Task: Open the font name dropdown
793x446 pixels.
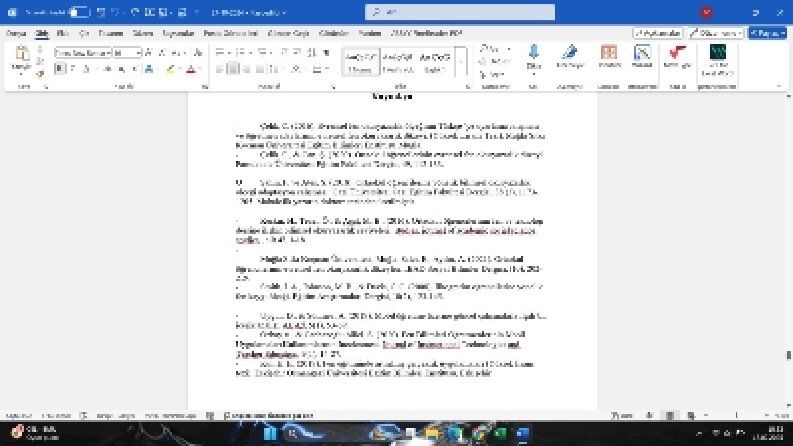Action: [x=83, y=53]
